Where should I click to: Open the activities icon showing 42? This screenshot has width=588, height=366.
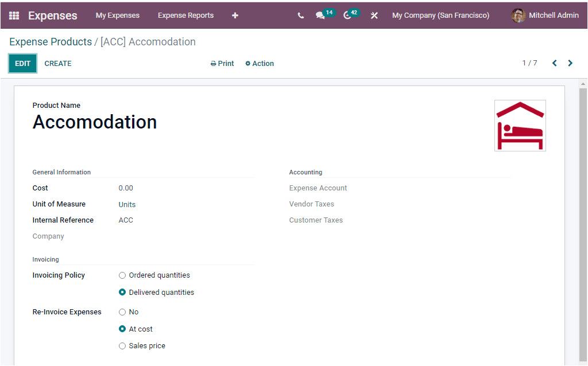pos(350,15)
